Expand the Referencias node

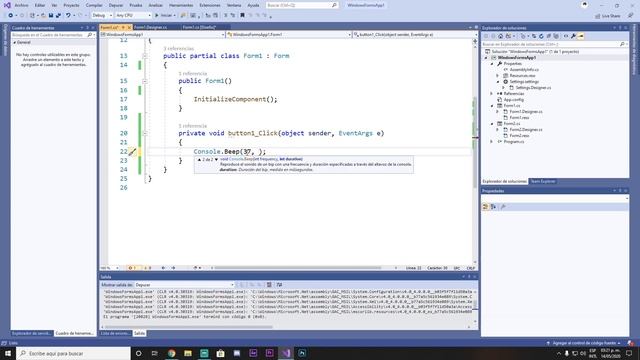pos(492,94)
